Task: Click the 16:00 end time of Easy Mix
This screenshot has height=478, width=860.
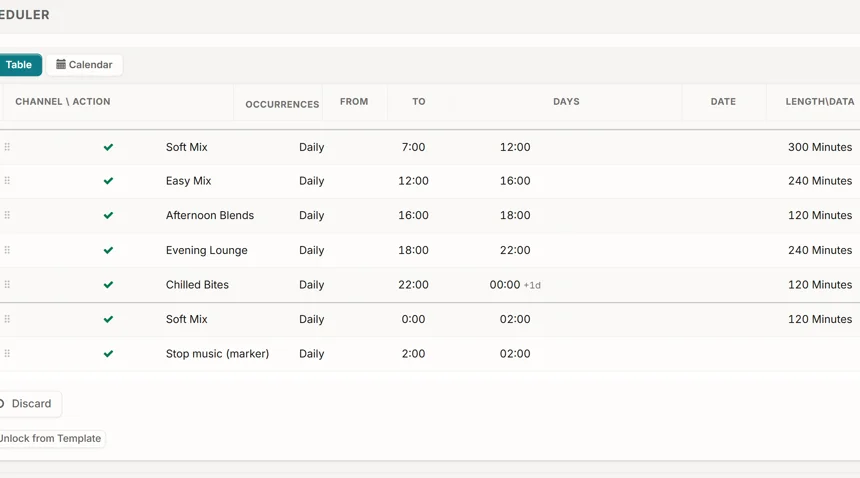Action: (515, 181)
